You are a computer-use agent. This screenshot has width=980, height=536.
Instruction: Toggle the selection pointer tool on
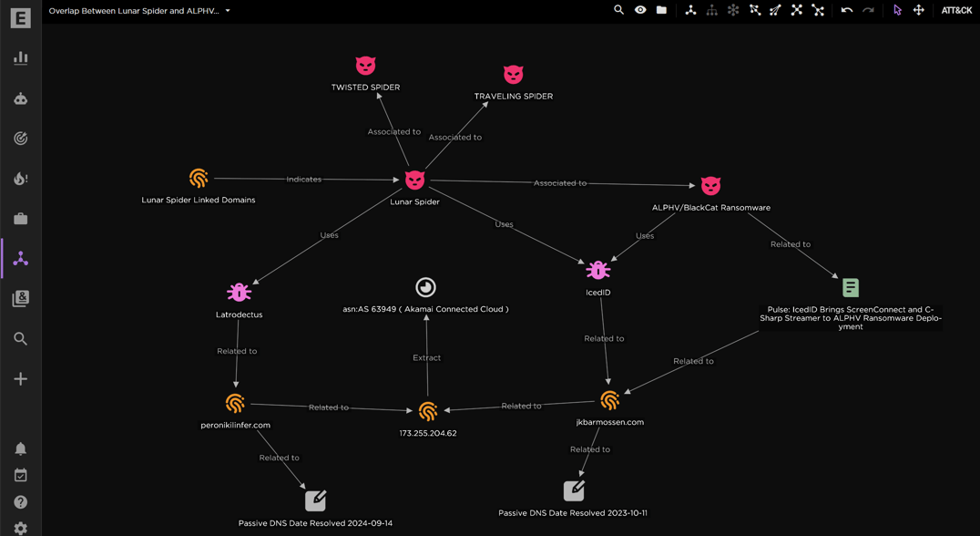897,10
